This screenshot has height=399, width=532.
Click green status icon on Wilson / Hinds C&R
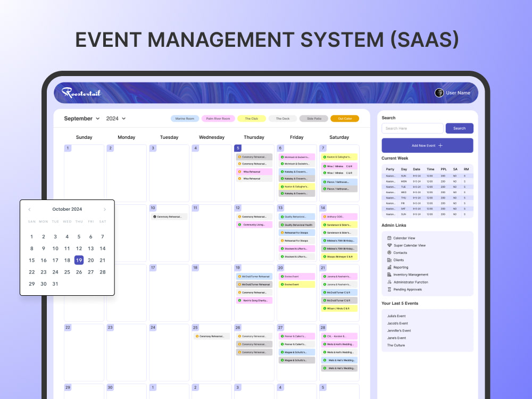tap(325, 309)
